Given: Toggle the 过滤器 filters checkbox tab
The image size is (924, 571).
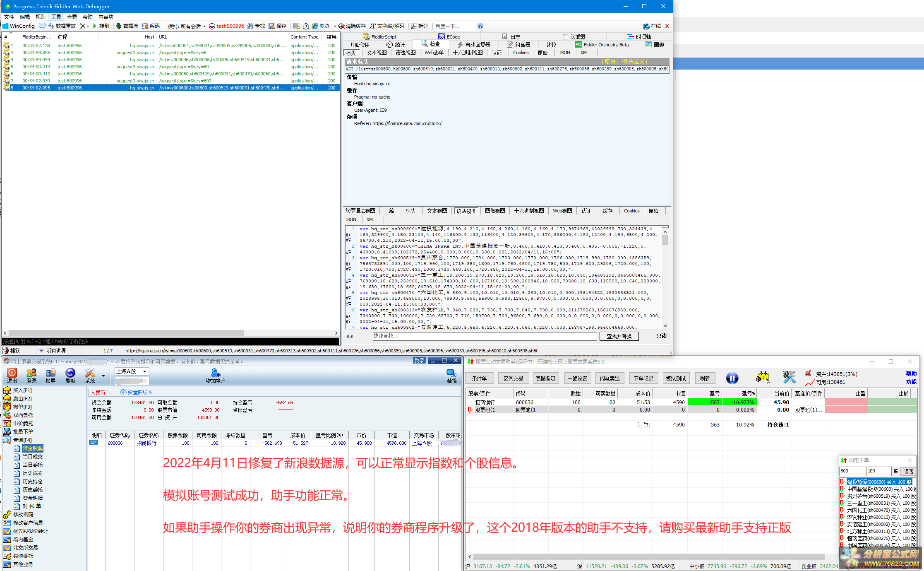Looking at the screenshot, I should tap(565, 37).
